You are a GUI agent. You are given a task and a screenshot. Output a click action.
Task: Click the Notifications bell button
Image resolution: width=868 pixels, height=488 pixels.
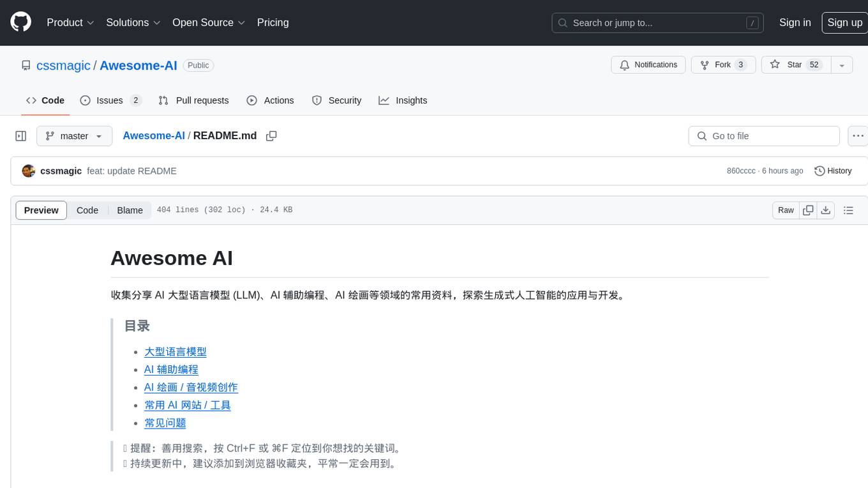pos(648,65)
